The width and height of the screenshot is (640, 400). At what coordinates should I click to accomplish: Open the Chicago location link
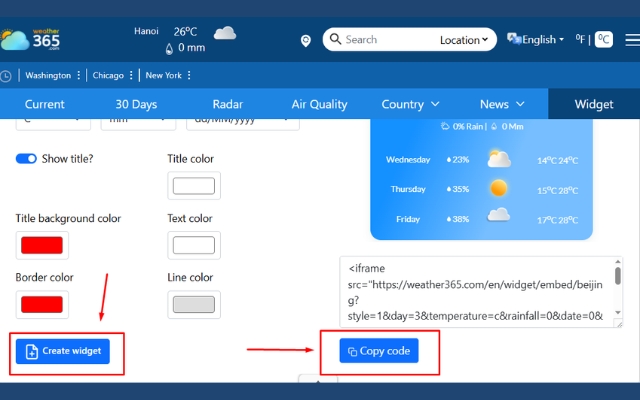(x=108, y=75)
